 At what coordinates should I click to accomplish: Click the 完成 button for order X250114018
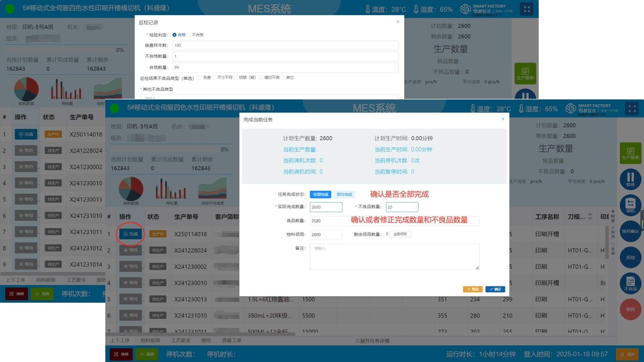(130, 234)
